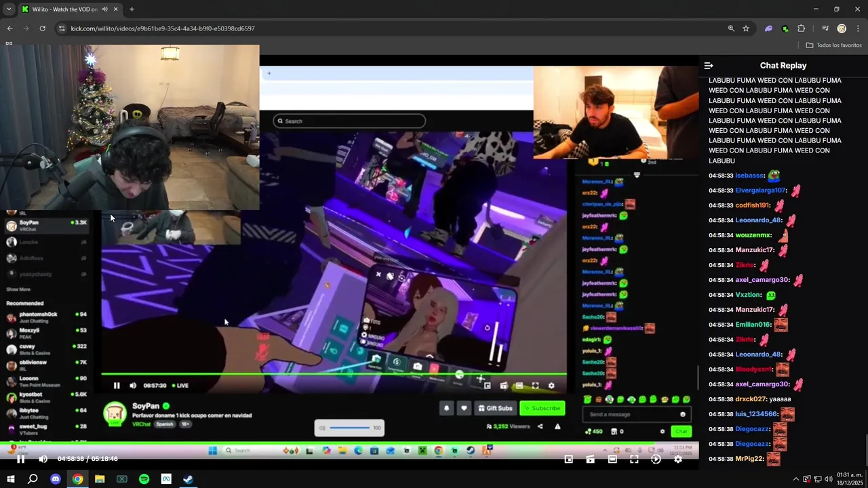Open Chrome Extensions puzzle menu
This screenshot has width=868, height=488.
[801, 28]
